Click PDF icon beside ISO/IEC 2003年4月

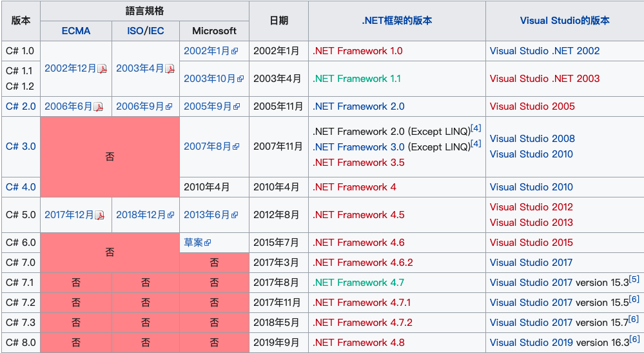point(170,69)
